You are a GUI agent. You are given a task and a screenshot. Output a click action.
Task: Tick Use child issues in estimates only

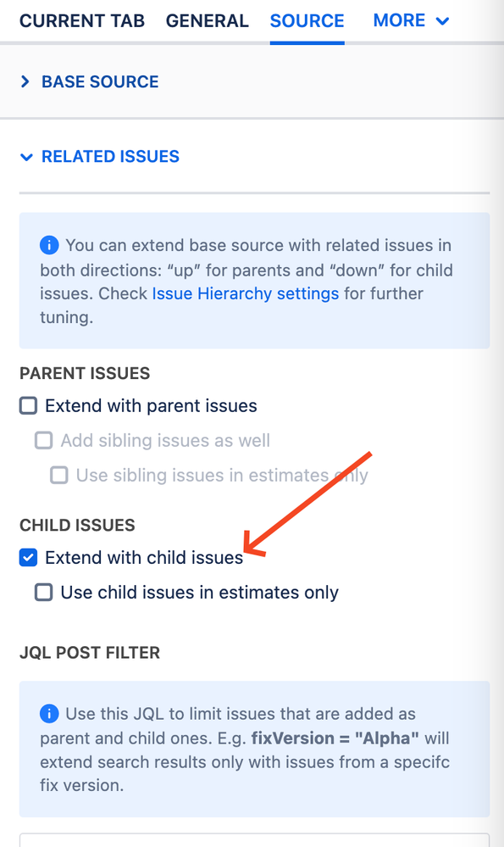click(44, 592)
